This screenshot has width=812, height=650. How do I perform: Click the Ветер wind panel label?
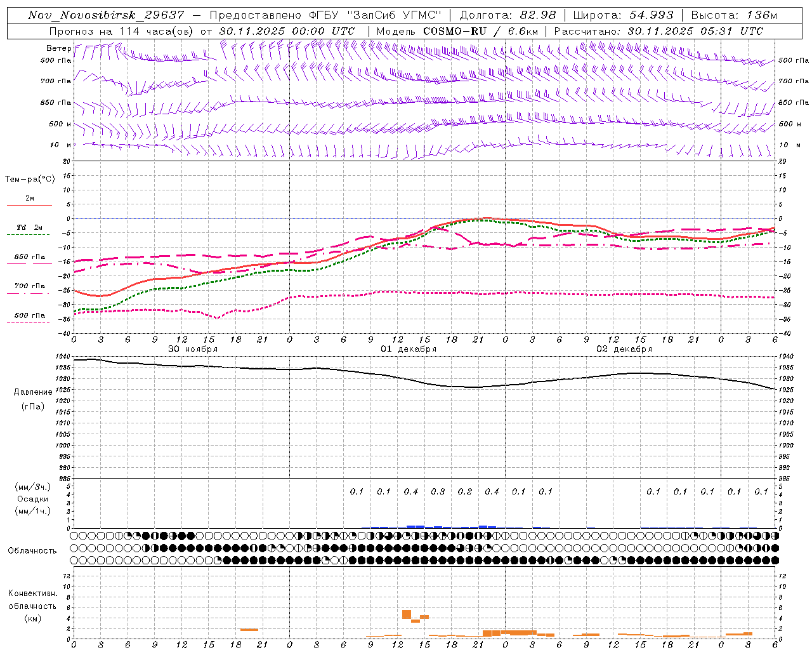coord(59,48)
